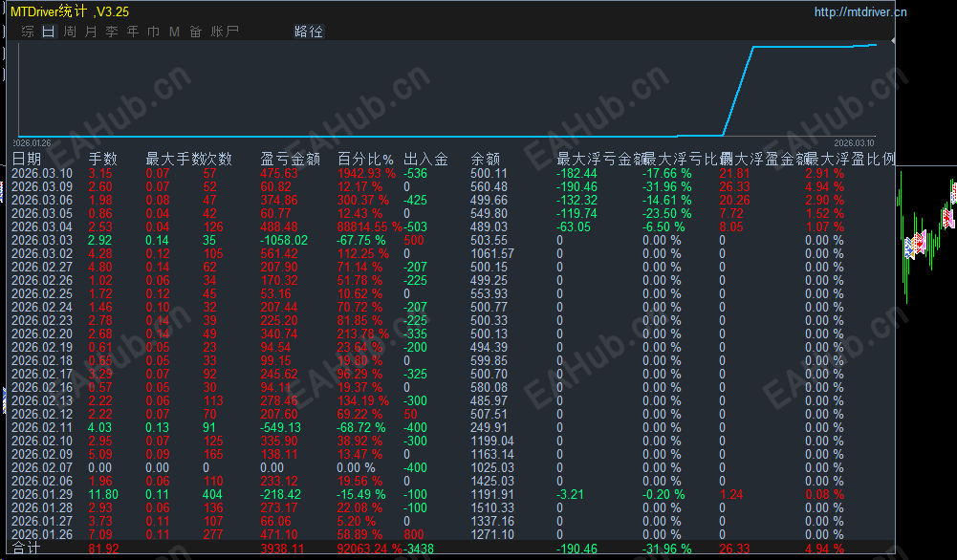Click floating profit value 21.81
The width and height of the screenshot is (957, 560).
click(x=734, y=173)
